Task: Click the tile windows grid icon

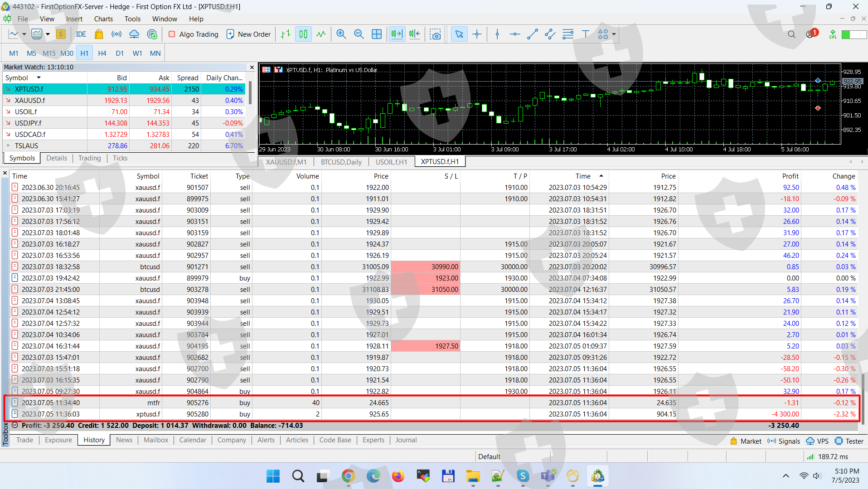Action: pyautogui.click(x=376, y=34)
